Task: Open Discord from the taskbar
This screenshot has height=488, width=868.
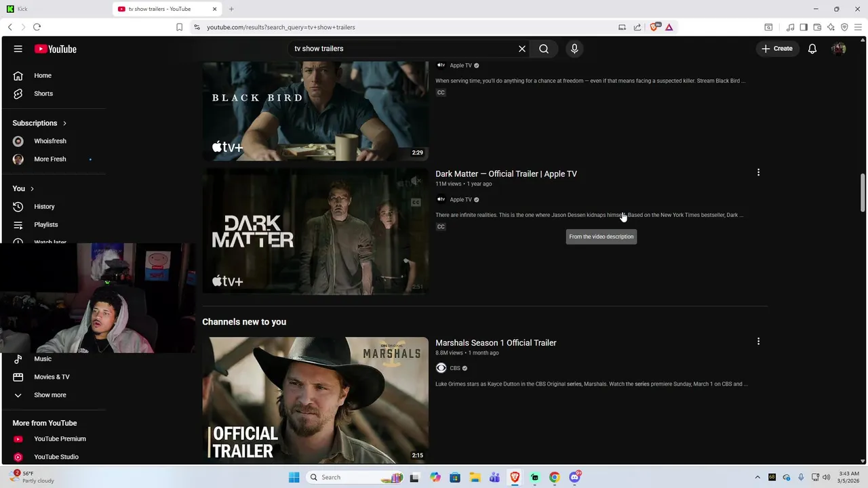Action: [574, 477]
